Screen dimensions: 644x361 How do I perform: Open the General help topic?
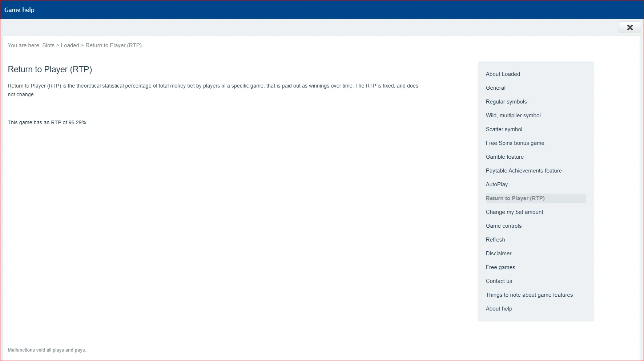point(495,88)
